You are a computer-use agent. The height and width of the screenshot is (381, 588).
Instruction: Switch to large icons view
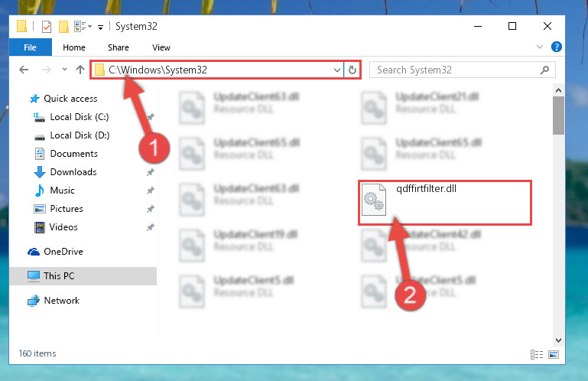pyautogui.click(x=554, y=354)
